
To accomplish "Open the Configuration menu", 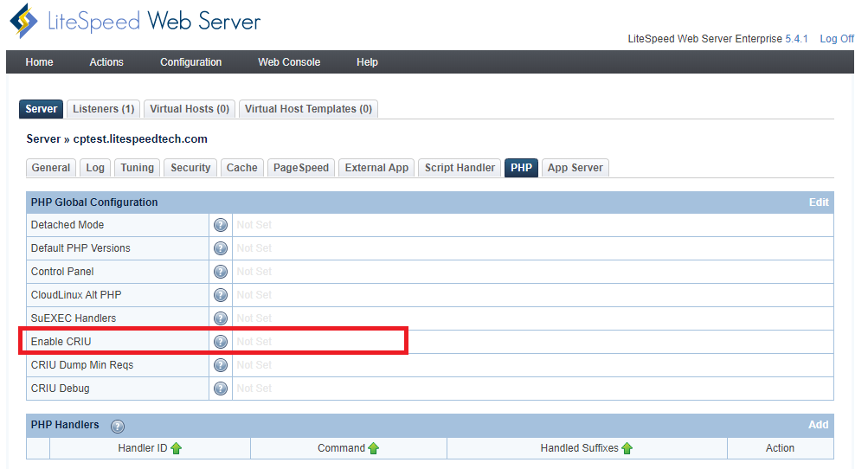I will pyautogui.click(x=191, y=62).
